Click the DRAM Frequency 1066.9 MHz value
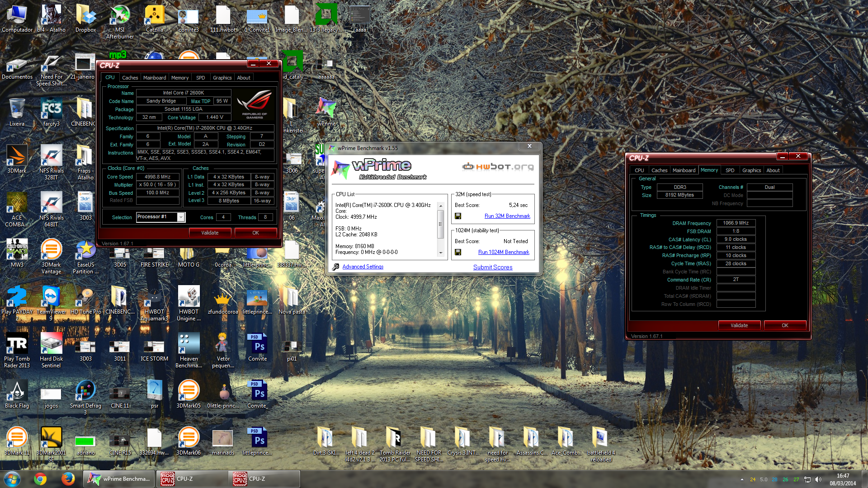 [x=736, y=223]
